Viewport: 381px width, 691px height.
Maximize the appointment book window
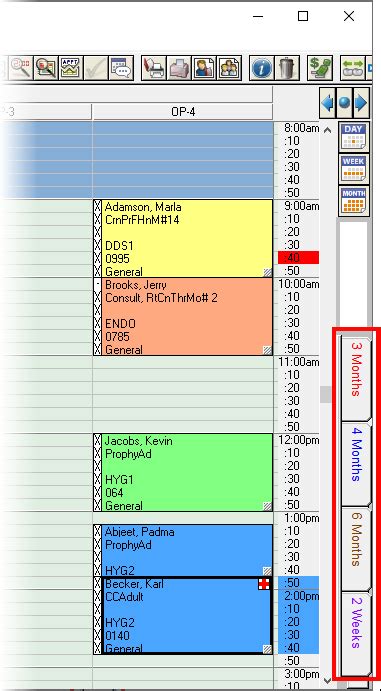(x=303, y=16)
